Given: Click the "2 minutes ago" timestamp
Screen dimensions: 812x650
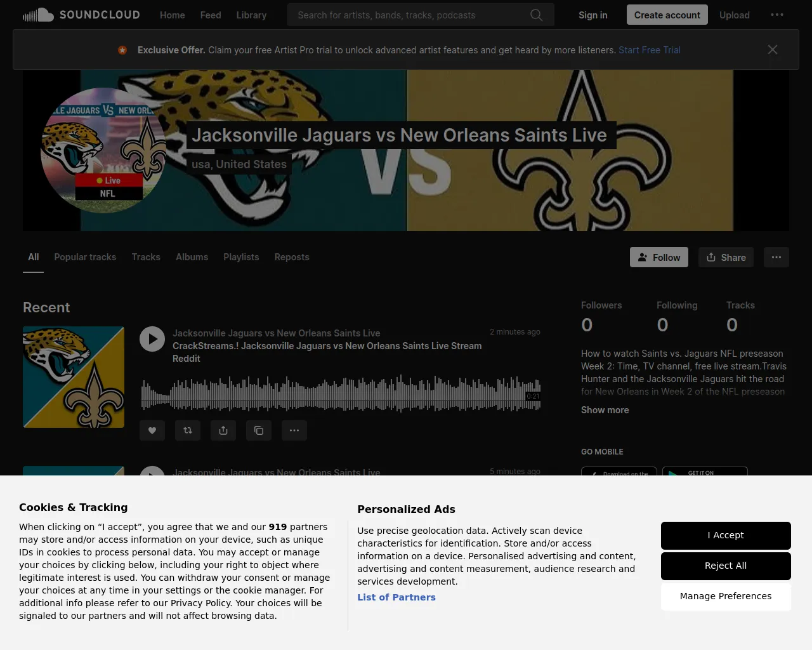Looking at the screenshot, I should 515,332.
